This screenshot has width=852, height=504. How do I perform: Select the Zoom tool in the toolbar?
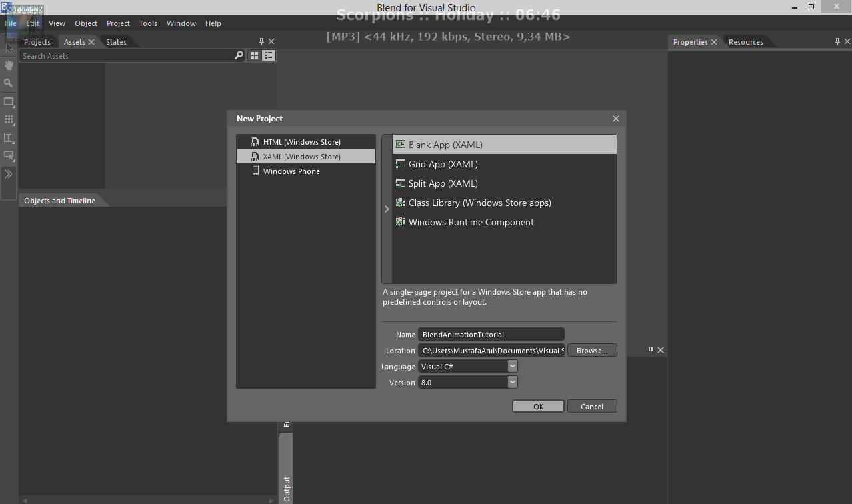(x=9, y=83)
